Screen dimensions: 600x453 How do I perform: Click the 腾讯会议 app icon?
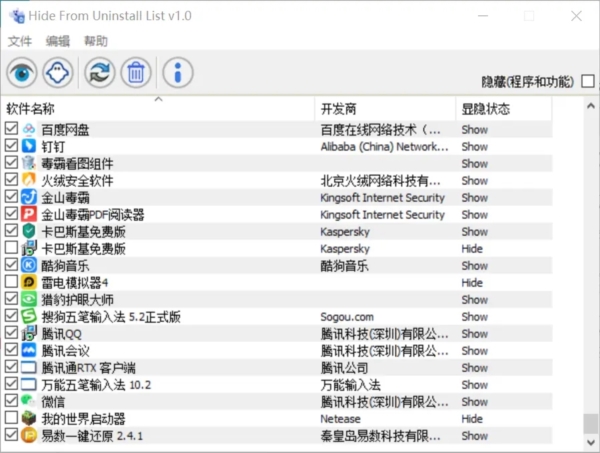[x=29, y=350]
